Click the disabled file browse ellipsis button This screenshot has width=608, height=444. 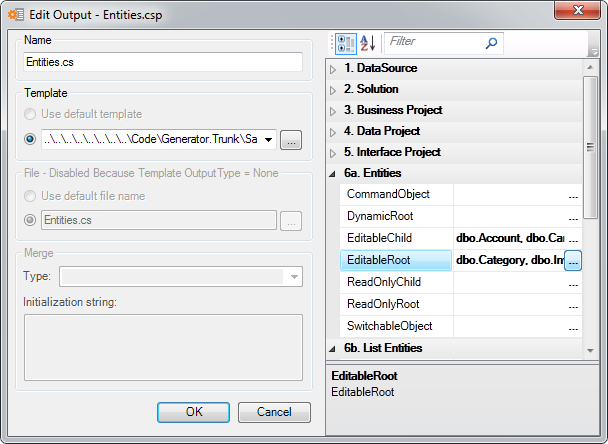click(291, 221)
